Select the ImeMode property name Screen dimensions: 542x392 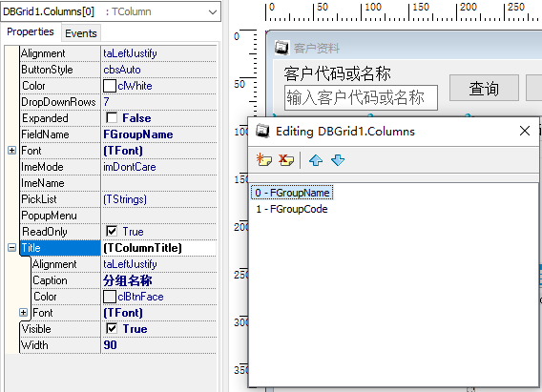(42, 167)
